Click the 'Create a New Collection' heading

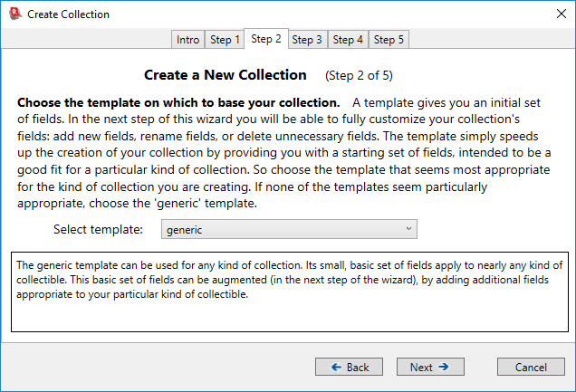pos(226,74)
